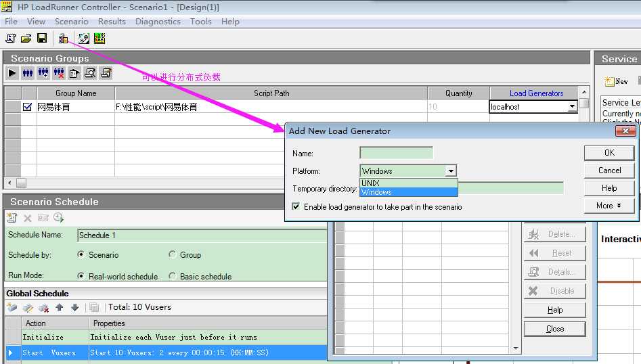Open the Results menu
Screen dimensions: 641x364
tap(112, 22)
